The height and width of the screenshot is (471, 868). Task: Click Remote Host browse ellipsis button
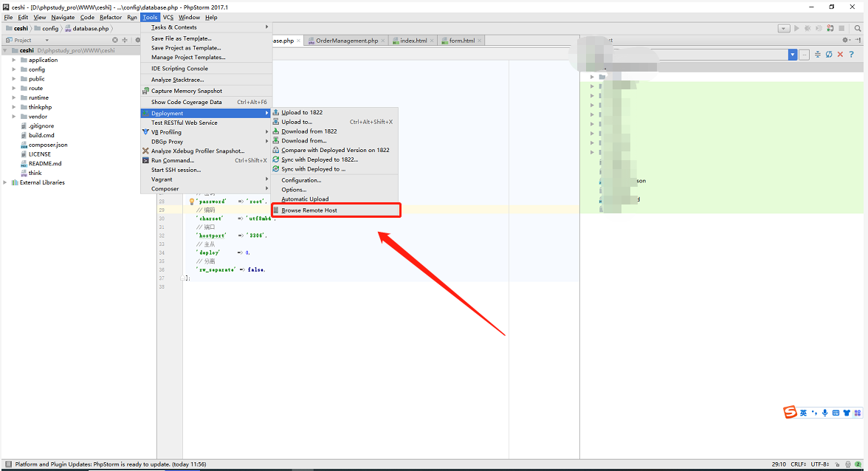point(805,54)
